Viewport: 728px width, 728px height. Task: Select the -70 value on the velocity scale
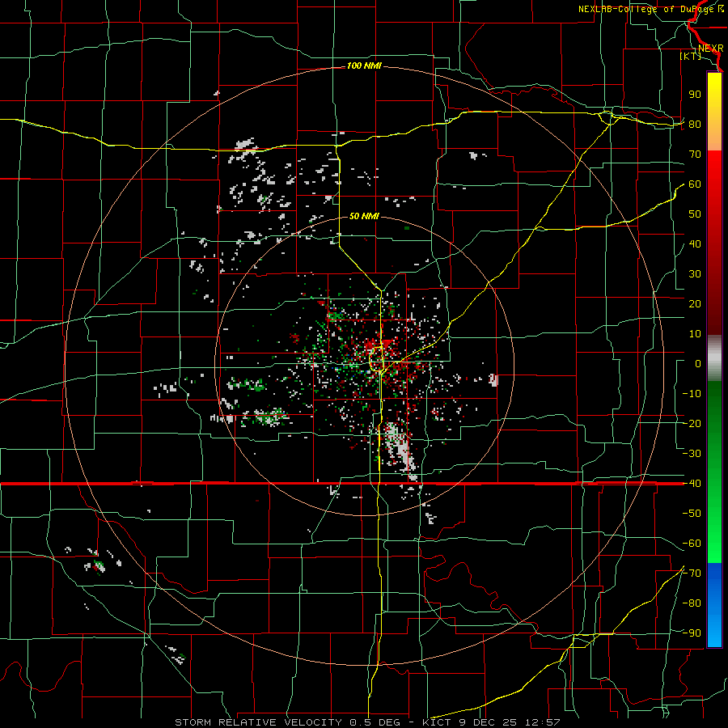[x=692, y=574]
